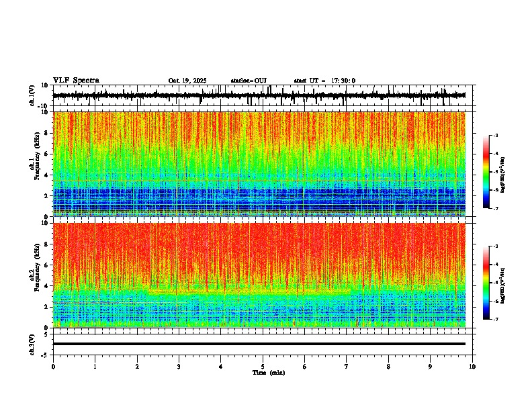This screenshot has height=411, width=532.
Task: Click the ch.1 color bar log(PSD) unit label
Action: (x=503, y=175)
